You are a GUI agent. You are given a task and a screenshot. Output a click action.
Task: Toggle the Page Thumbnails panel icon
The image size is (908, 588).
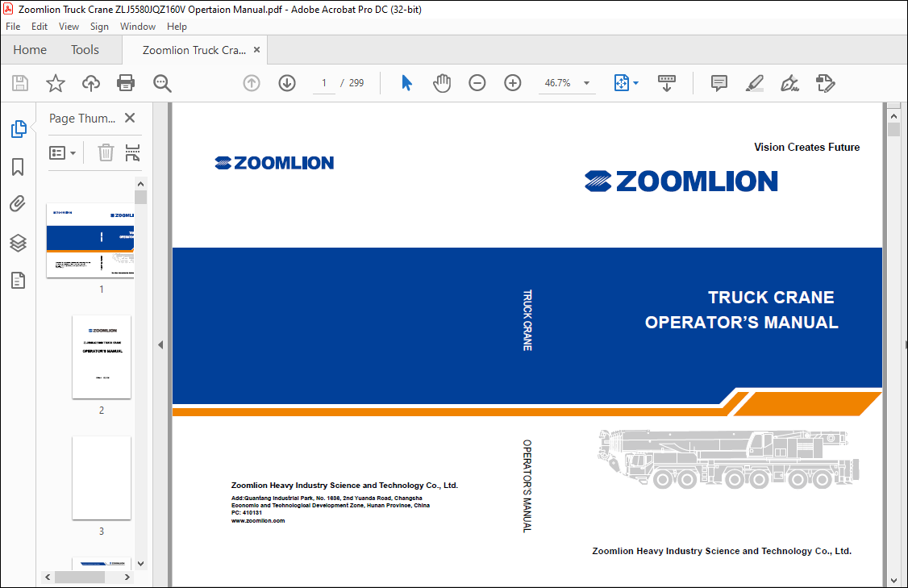tap(18, 129)
